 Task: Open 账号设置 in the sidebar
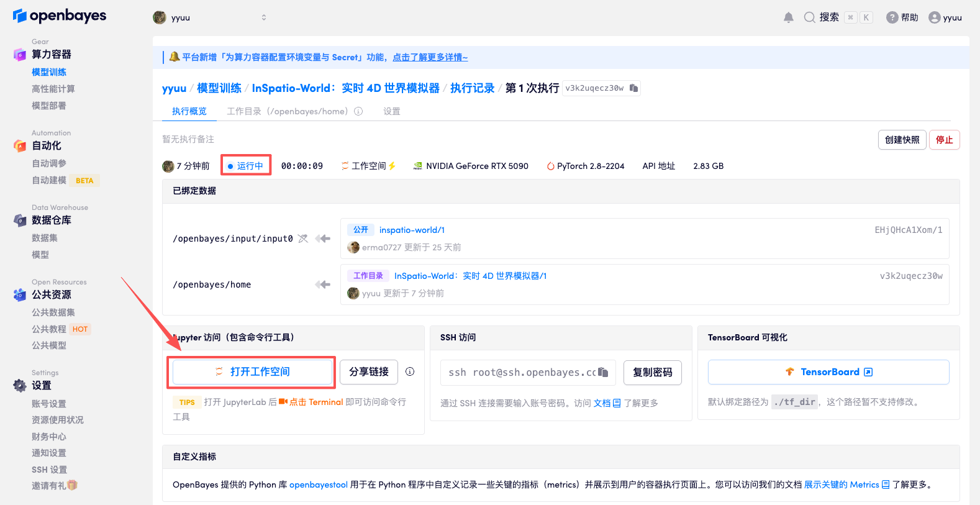pos(49,404)
